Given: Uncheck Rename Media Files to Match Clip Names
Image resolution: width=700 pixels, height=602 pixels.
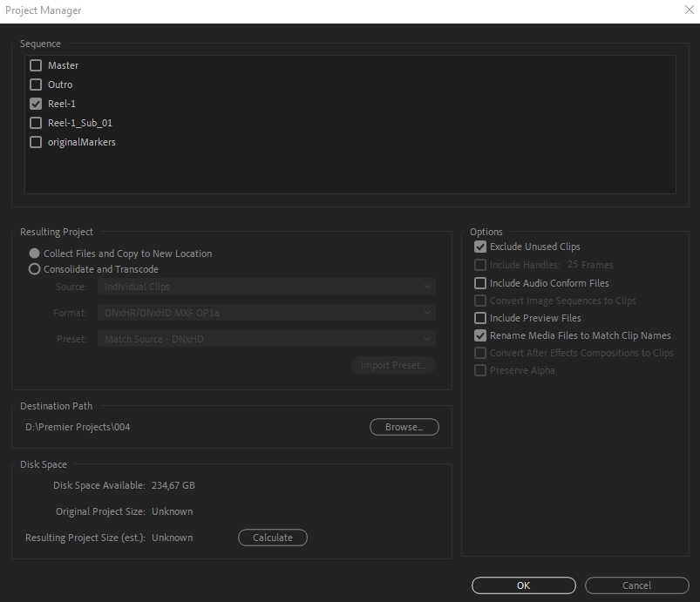Looking at the screenshot, I should [x=480, y=335].
